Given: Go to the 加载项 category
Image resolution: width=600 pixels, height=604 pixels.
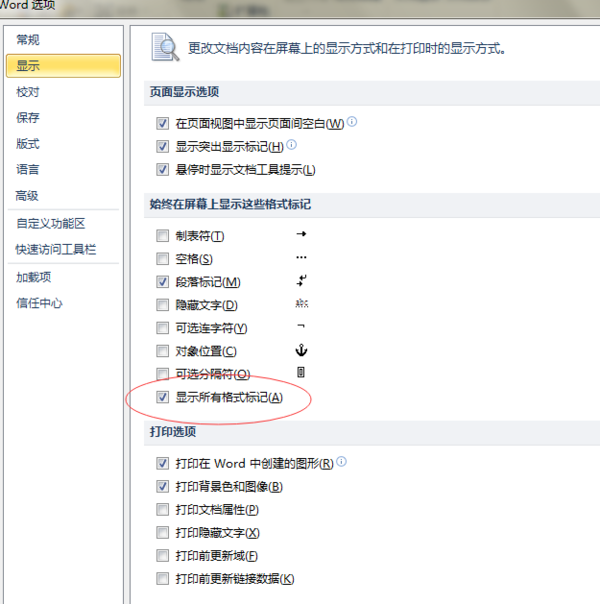Looking at the screenshot, I should pyautogui.click(x=34, y=277).
